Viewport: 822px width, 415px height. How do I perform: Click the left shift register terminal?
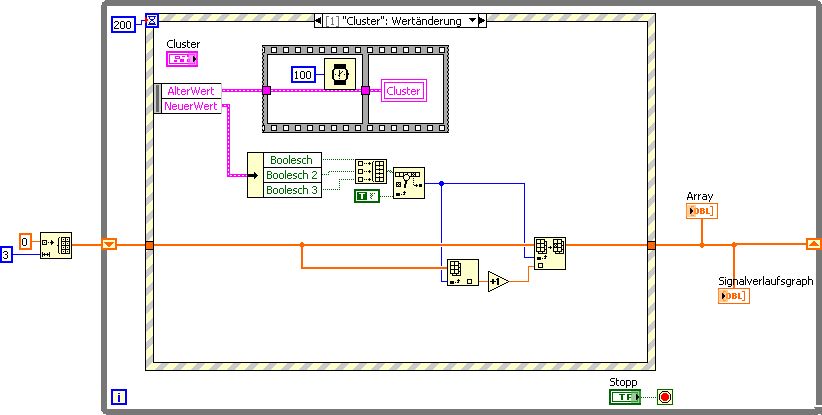point(109,244)
